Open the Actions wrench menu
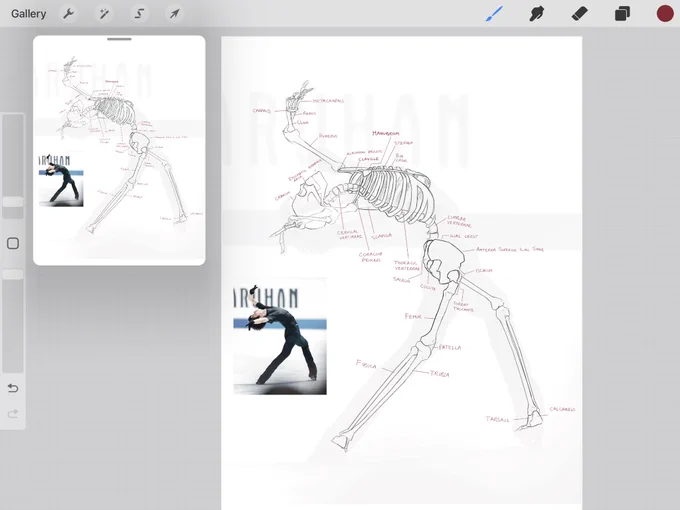The width and height of the screenshot is (680, 510). 69,14
